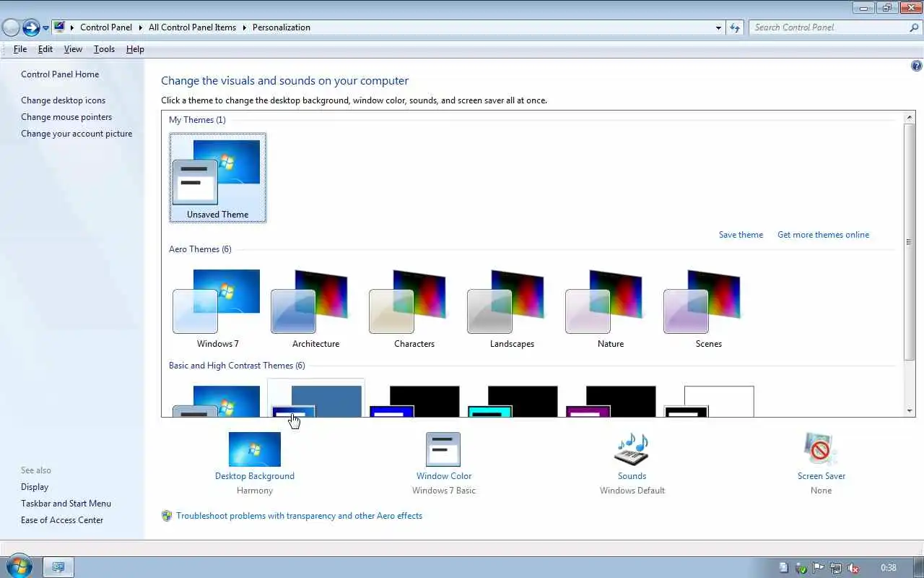
Task: Click the theme list scroll down arrow
Action: pos(910,411)
